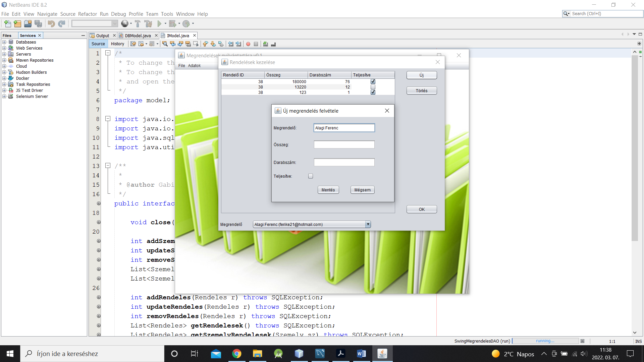Click the New Project toolbar icon

(17, 23)
